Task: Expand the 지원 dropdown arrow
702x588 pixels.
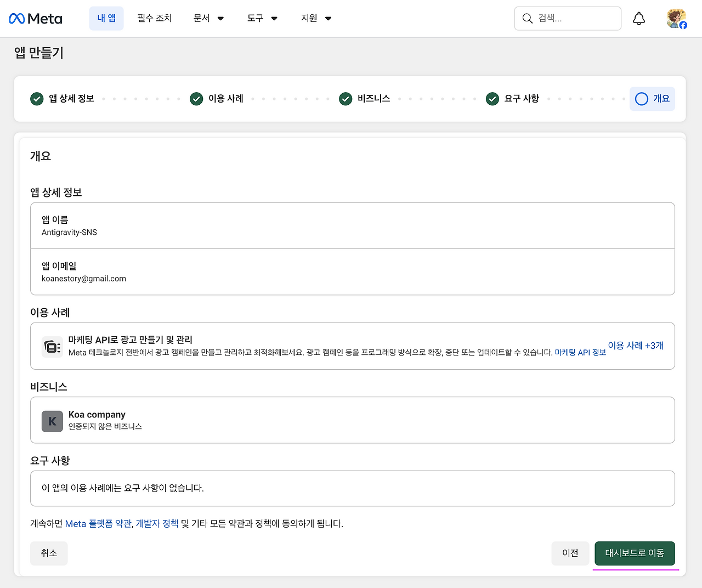Action: click(329, 19)
